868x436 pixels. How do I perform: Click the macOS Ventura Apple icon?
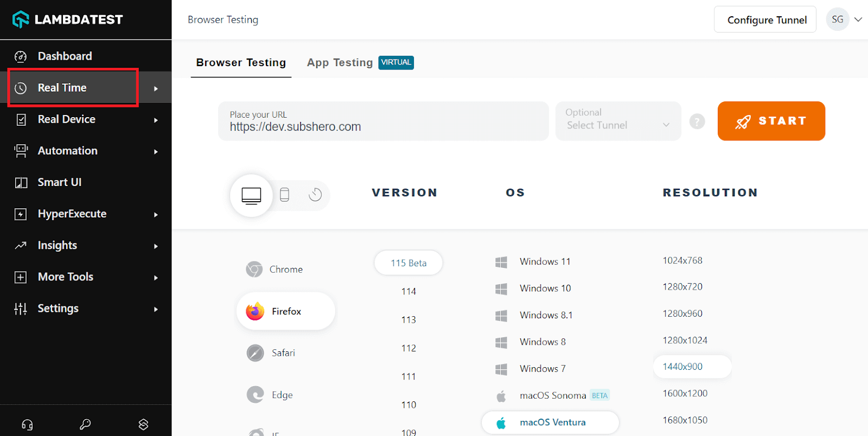click(x=501, y=423)
